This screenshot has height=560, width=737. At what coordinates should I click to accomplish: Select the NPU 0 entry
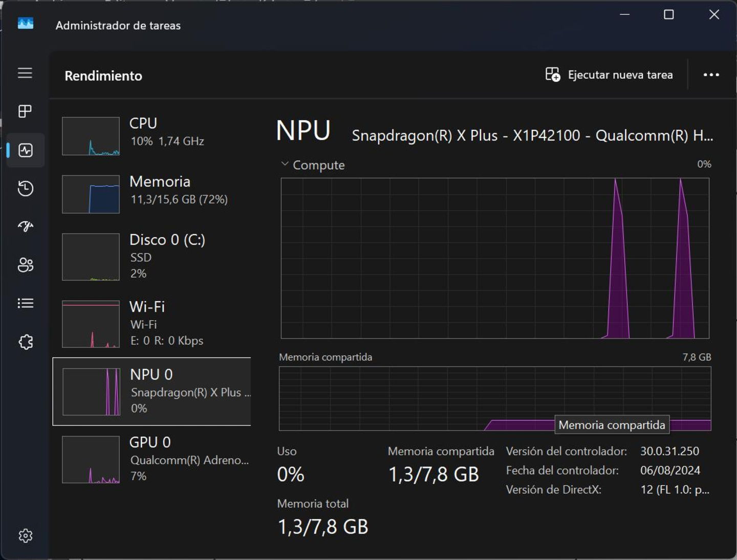pyautogui.click(x=152, y=392)
